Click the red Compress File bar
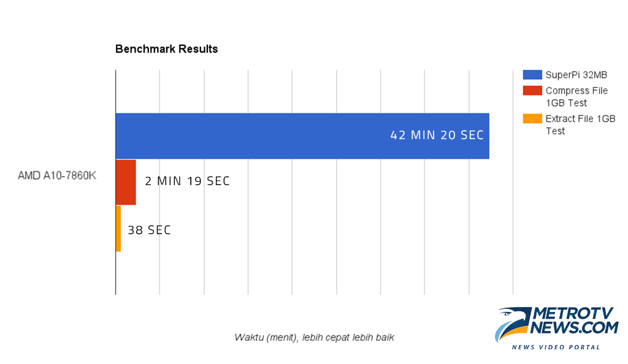This screenshot has width=628, height=364. click(x=126, y=183)
